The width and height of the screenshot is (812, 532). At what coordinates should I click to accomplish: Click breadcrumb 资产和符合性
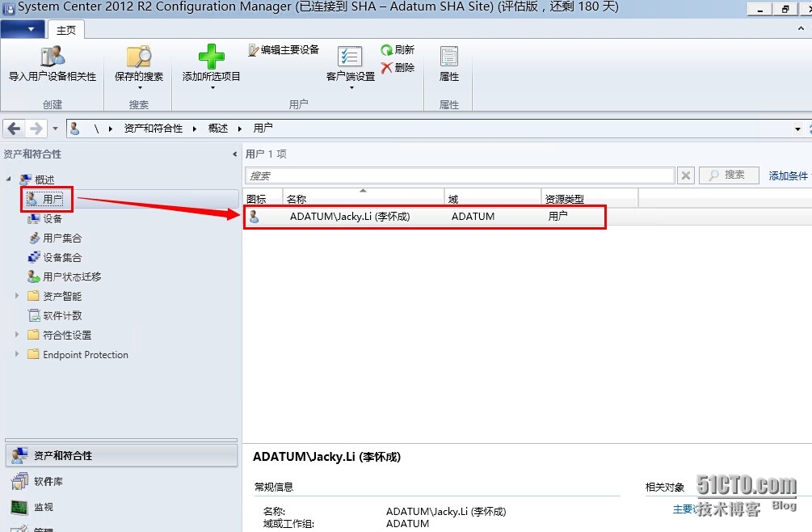[154, 128]
